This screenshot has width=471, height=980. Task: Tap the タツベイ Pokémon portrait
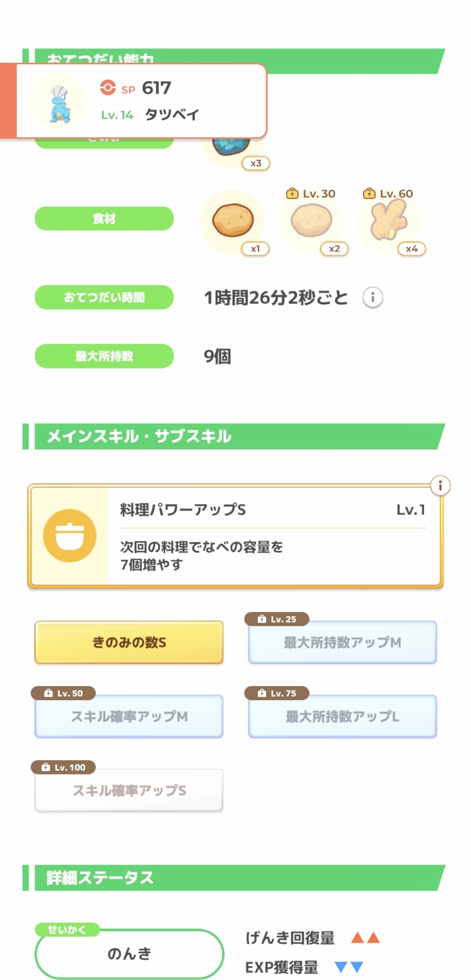pyautogui.click(x=58, y=102)
